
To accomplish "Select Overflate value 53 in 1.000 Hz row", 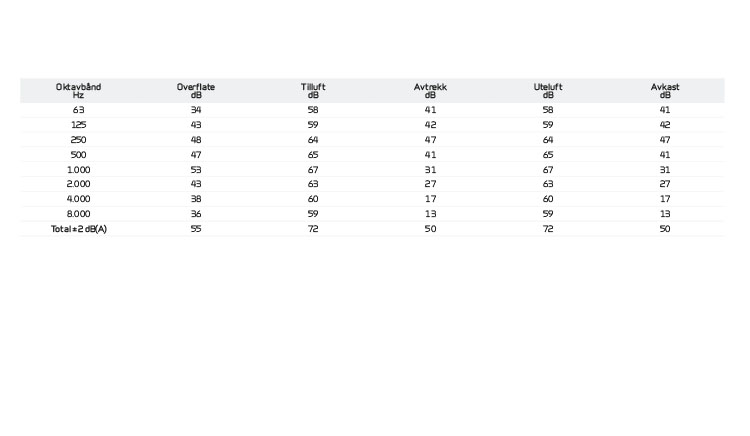I will pyautogui.click(x=196, y=170).
